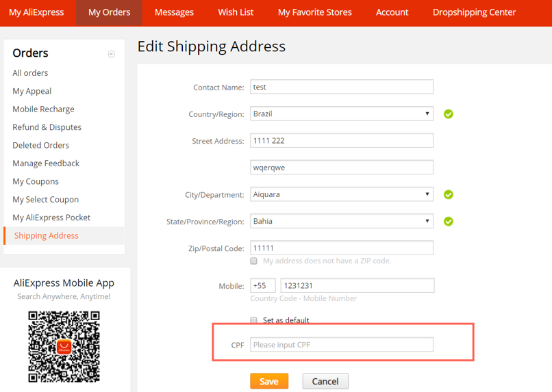552x392 pixels.
Task: Check 'My address does not have a ZIP code'
Action: [x=254, y=261]
